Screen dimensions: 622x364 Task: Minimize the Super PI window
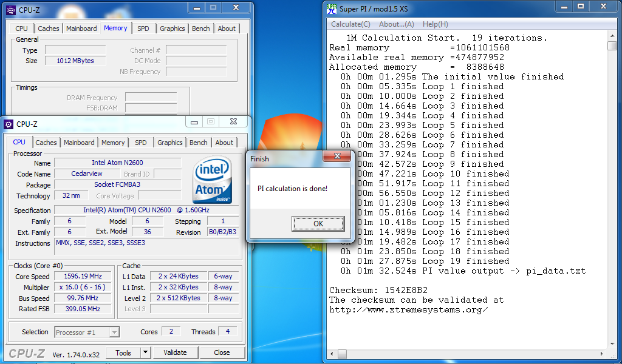[x=564, y=7]
